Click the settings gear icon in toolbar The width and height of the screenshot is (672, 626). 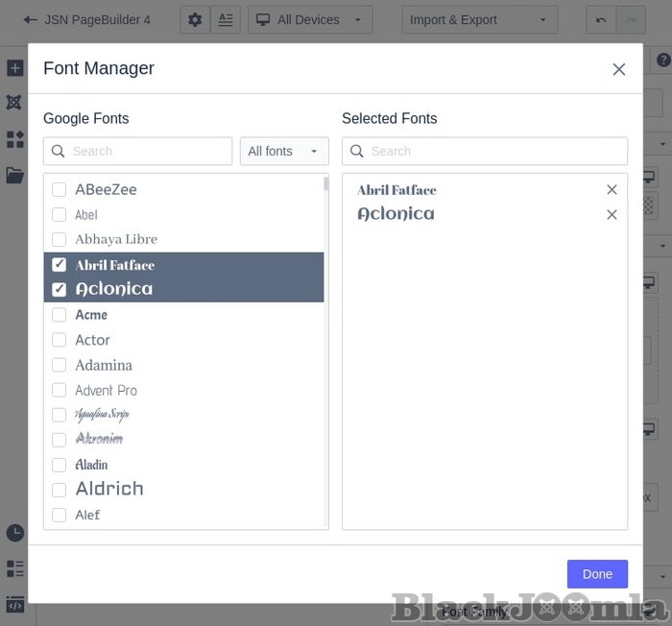pyautogui.click(x=195, y=20)
